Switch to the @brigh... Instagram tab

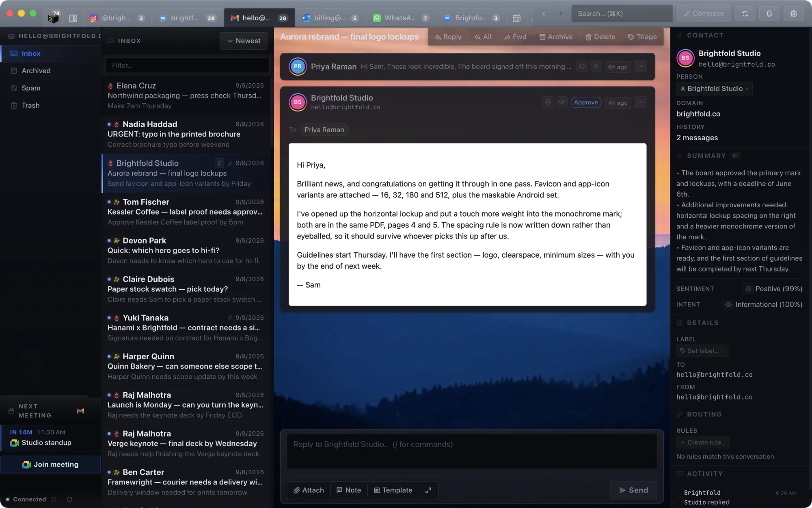(117, 18)
